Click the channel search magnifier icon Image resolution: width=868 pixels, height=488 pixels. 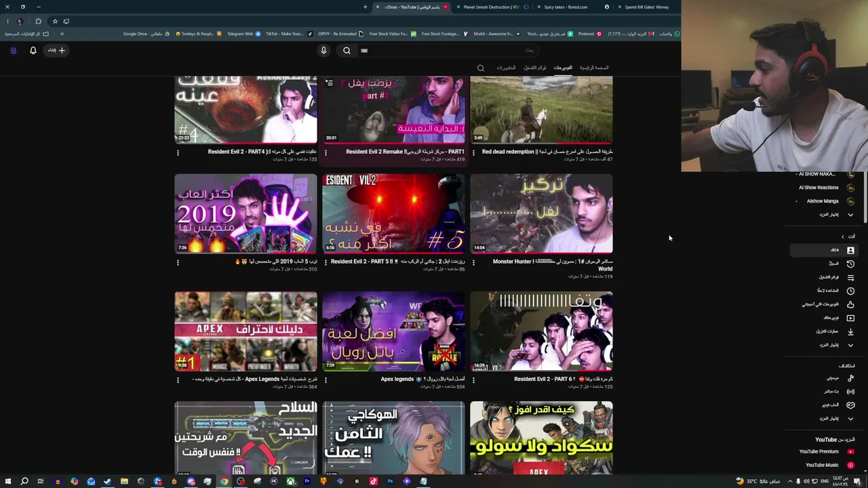point(481,68)
